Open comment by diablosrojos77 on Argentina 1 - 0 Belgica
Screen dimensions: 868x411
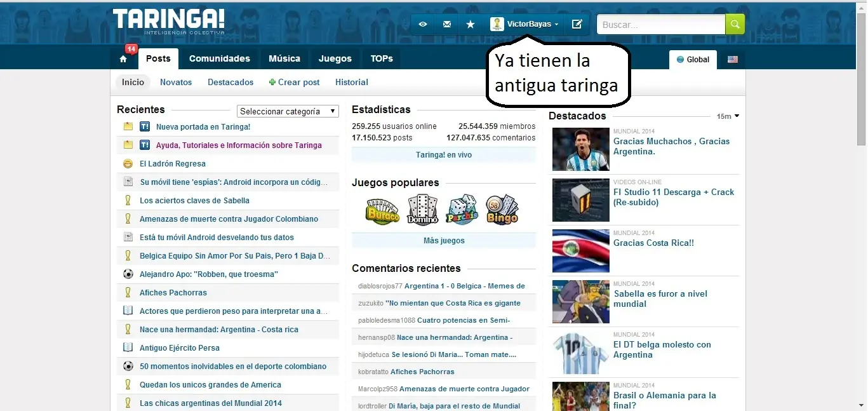tap(465, 286)
